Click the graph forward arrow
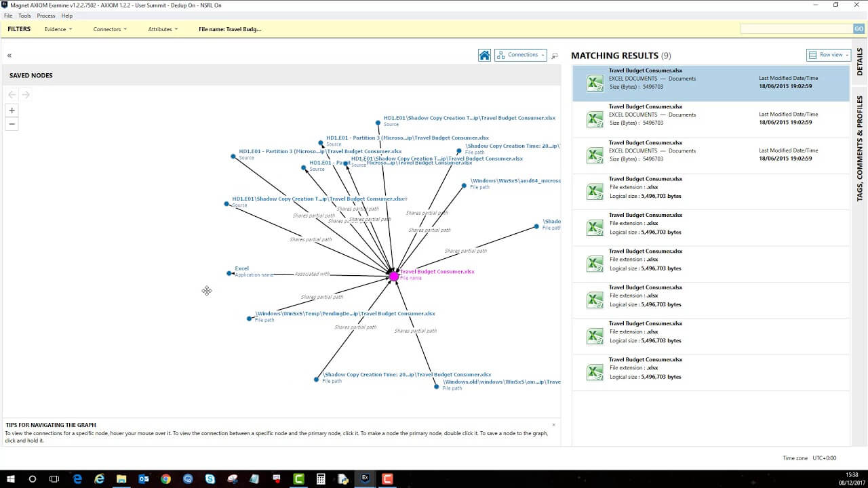The image size is (868, 488). (26, 95)
